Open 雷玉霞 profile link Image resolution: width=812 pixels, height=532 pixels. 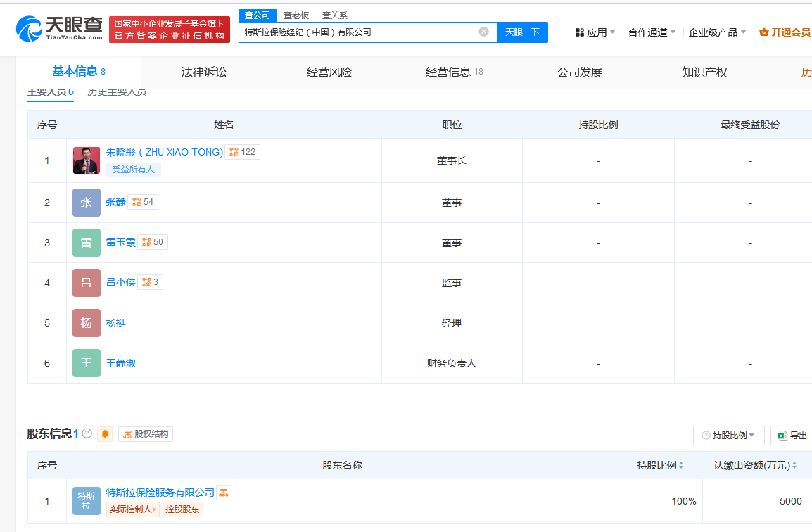click(120, 242)
